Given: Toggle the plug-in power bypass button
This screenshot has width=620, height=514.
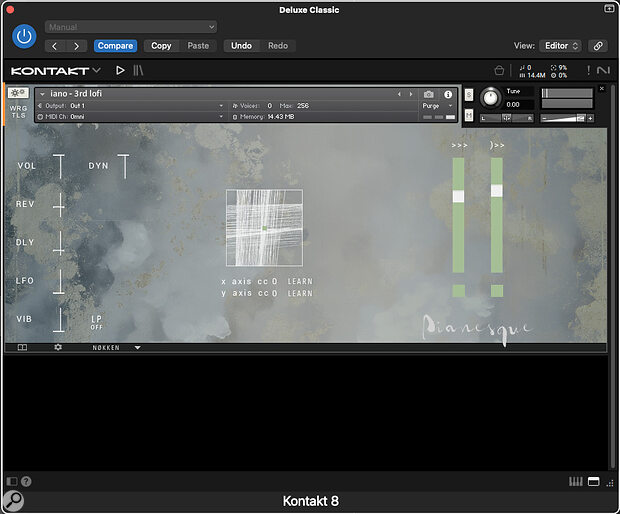Looking at the screenshot, I should (24, 36).
